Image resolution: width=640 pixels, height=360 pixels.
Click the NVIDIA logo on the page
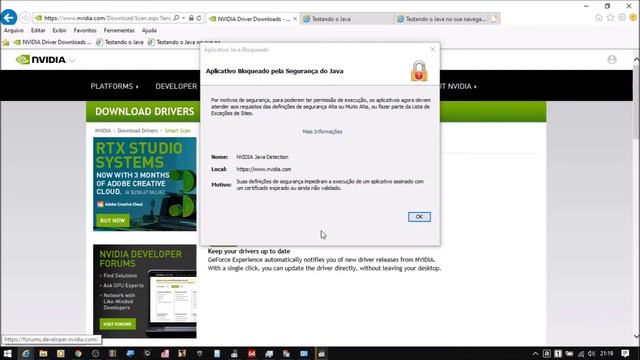click(x=41, y=60)
